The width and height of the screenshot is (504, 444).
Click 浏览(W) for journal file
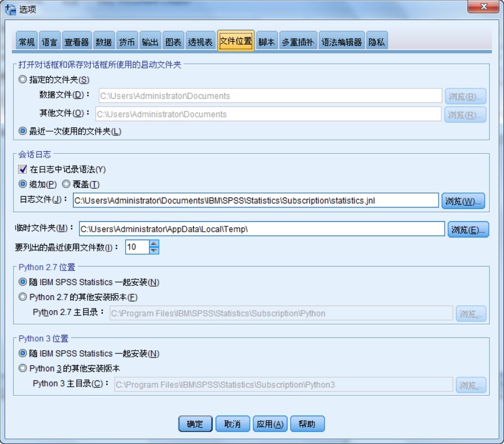[463, 201]
